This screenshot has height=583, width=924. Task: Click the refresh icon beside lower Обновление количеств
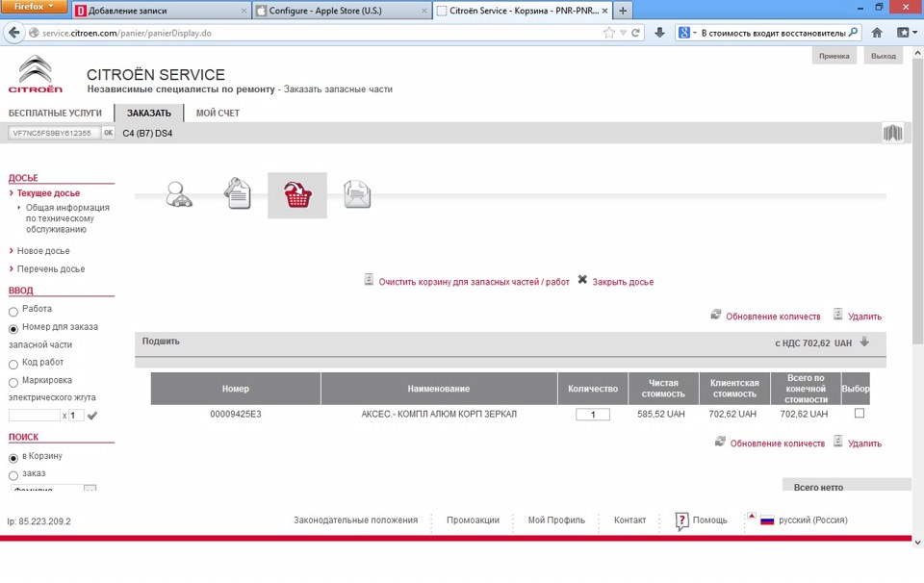(x=720, y=441)
